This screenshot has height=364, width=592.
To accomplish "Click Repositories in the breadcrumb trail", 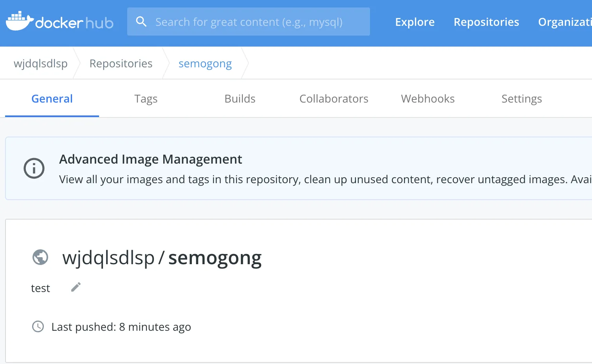I will coord(121,63).
